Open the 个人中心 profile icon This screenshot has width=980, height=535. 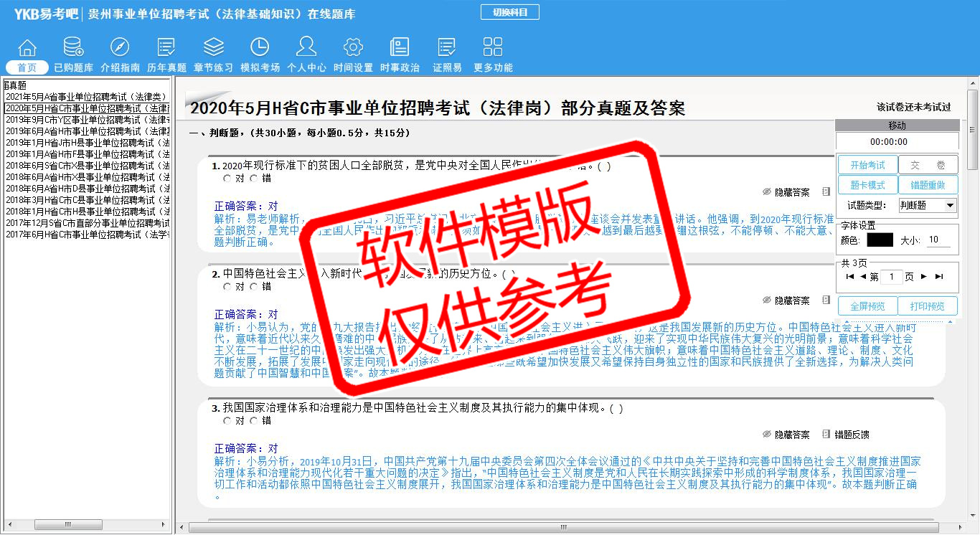point(306,48)
